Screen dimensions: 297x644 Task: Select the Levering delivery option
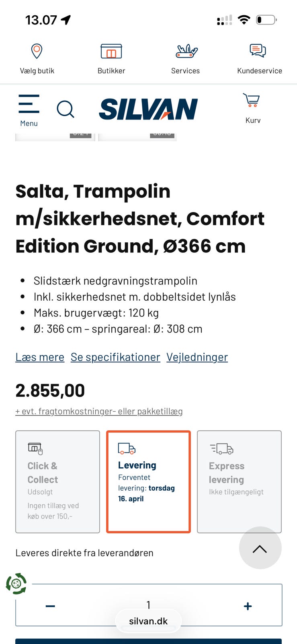click(148, 481)
